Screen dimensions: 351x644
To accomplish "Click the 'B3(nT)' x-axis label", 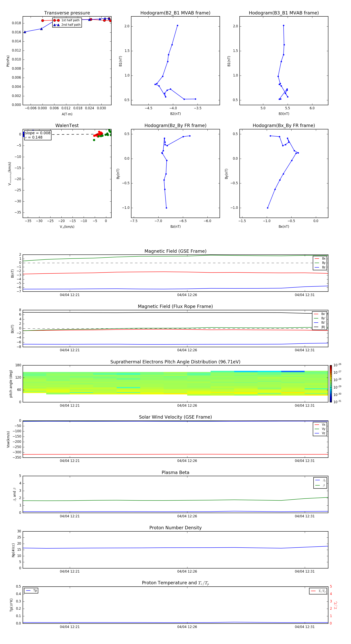I will click(284, 114).
